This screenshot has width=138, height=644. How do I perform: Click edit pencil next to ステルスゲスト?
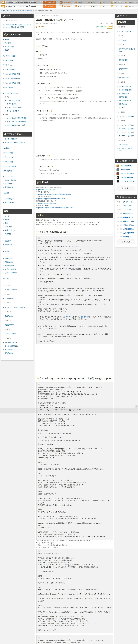(x=49, y=156)
